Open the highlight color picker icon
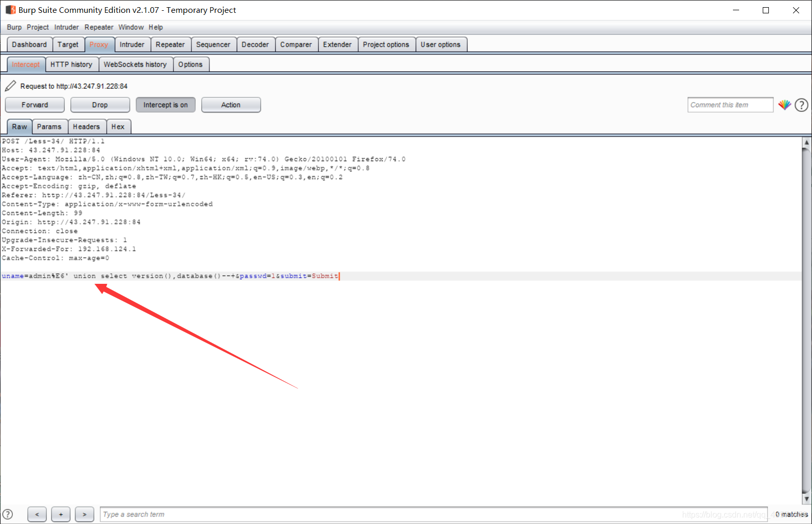Viewport: 812px width, 524px height. point(784,105)
